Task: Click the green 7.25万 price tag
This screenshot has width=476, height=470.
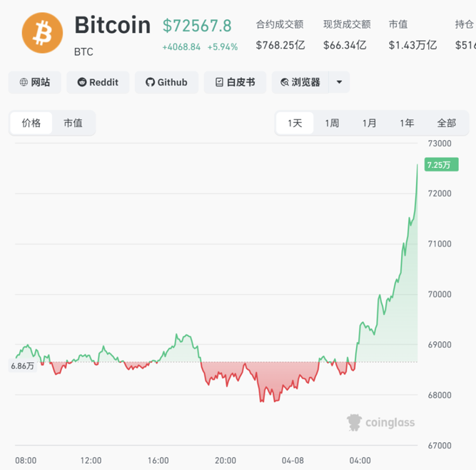Action: pos(438,165)
